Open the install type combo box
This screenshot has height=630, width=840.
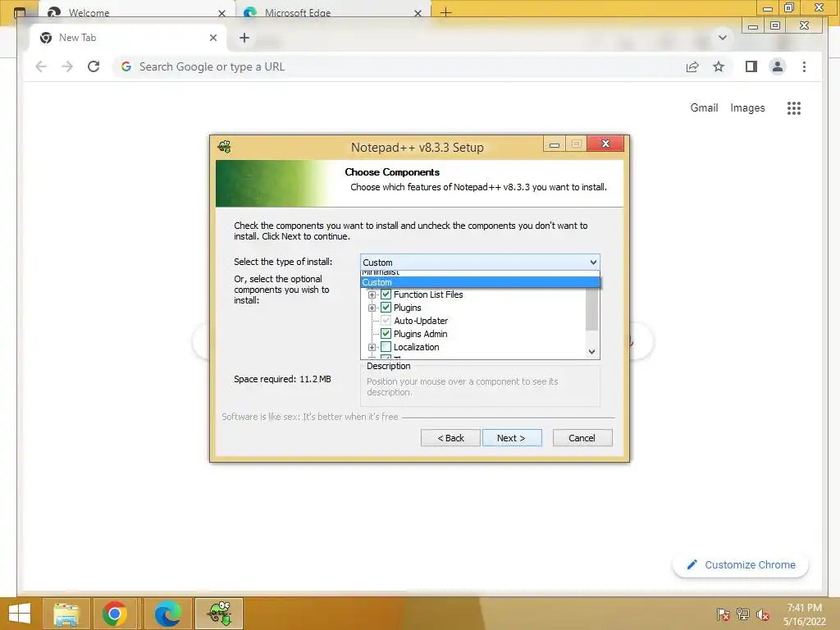(480, 262)
